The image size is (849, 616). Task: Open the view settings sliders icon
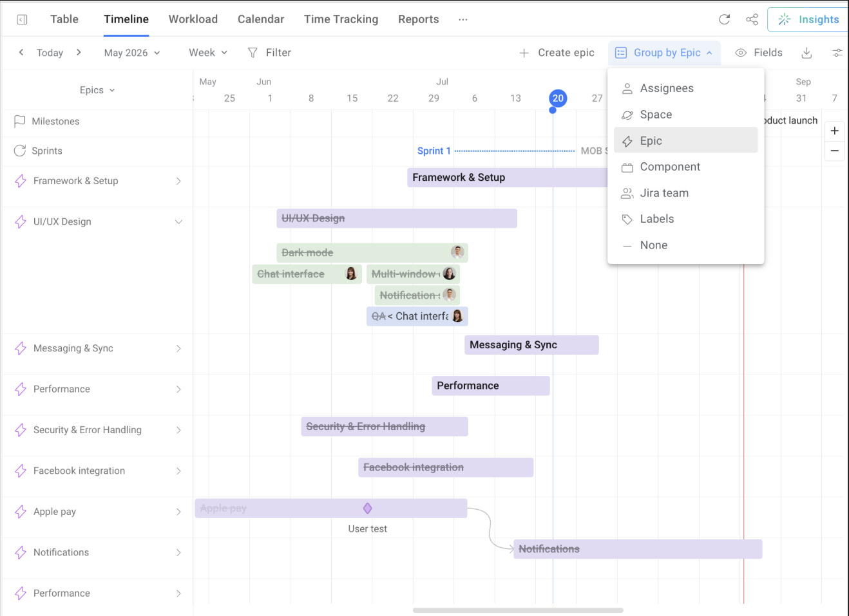(x=837, y=53)
